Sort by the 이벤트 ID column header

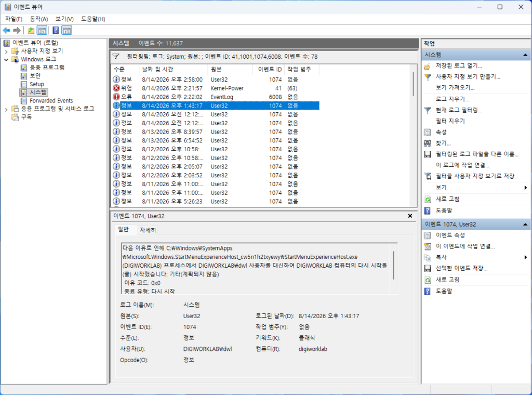[x=269, y=69]
